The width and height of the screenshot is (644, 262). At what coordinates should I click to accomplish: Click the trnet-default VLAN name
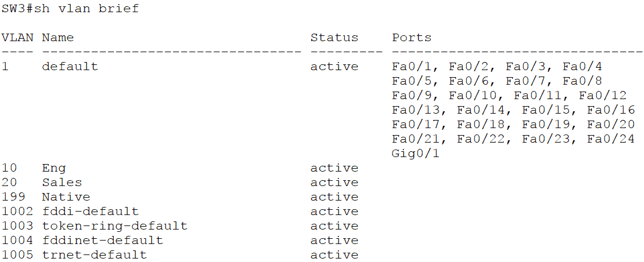[x=94, y=255]
